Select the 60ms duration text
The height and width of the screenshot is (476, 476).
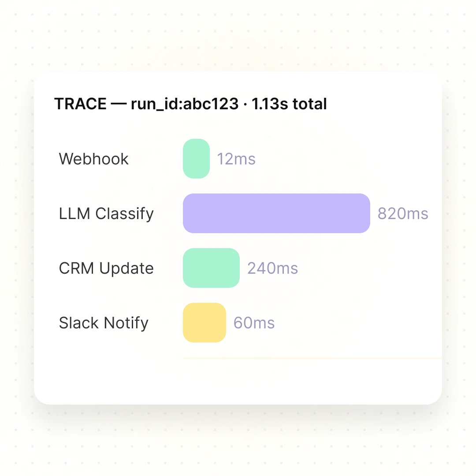click(254, 323)
